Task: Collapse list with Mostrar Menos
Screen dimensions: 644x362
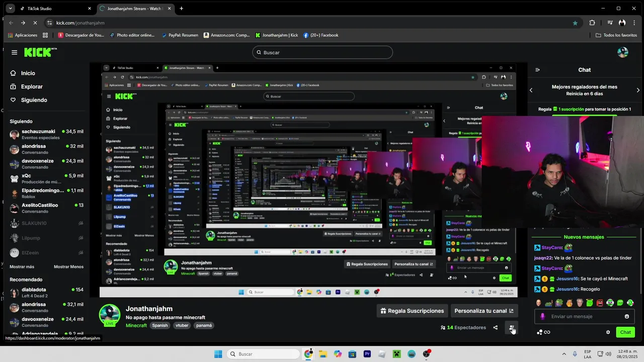Action: (x=68, y=266)
